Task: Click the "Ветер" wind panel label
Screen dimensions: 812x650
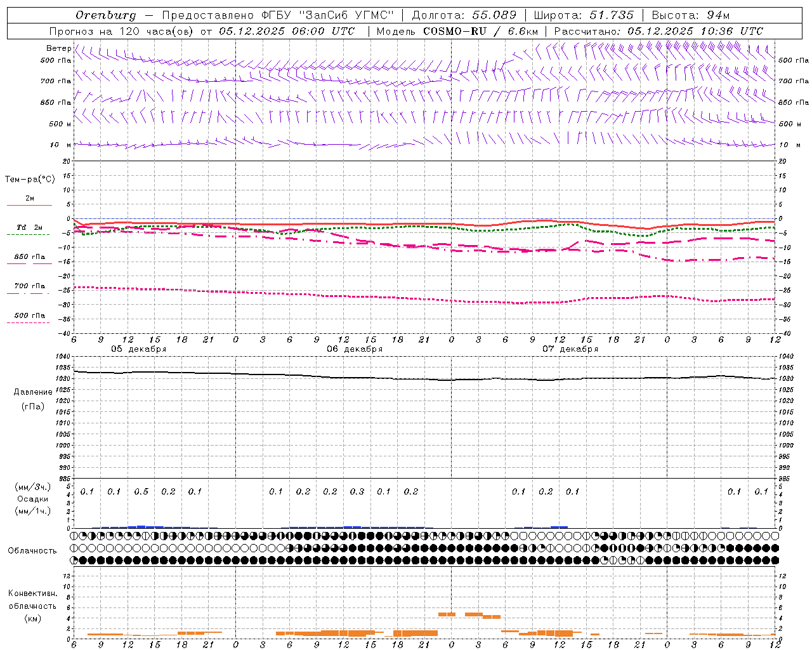Action: pos(58,48)
